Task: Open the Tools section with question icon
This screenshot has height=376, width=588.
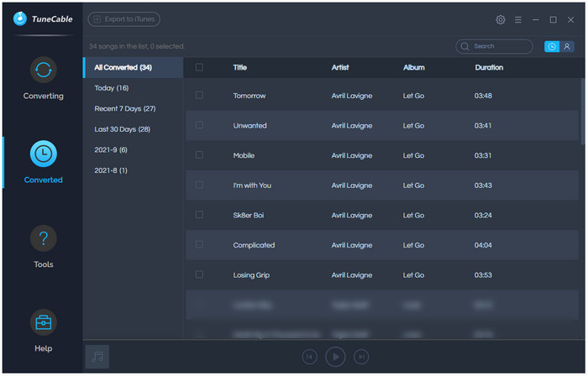Action: point(43,247)
